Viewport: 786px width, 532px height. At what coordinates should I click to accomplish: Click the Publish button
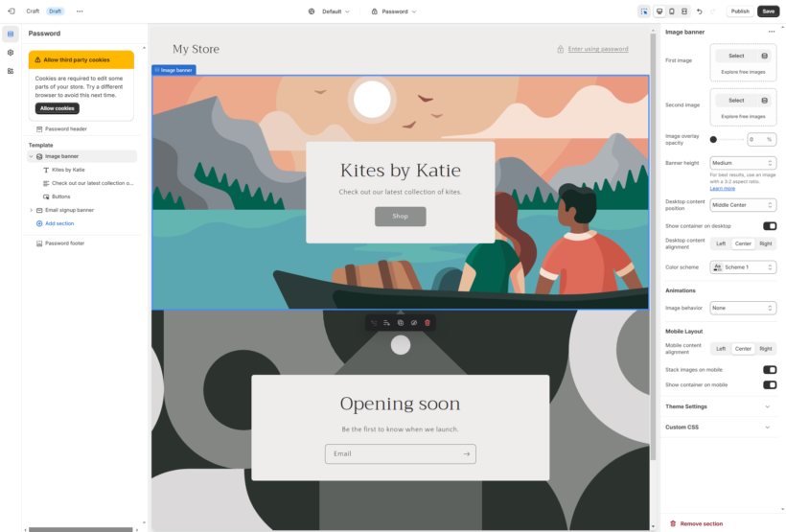pyautogui.click(x=740, y=12)
